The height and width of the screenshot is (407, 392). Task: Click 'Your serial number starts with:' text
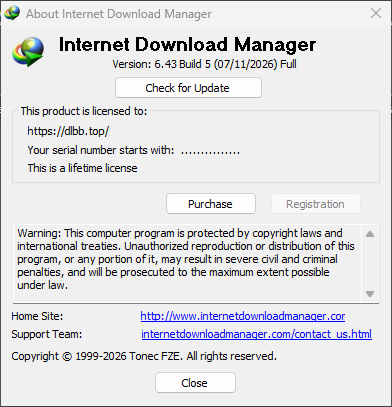(101, 150)
